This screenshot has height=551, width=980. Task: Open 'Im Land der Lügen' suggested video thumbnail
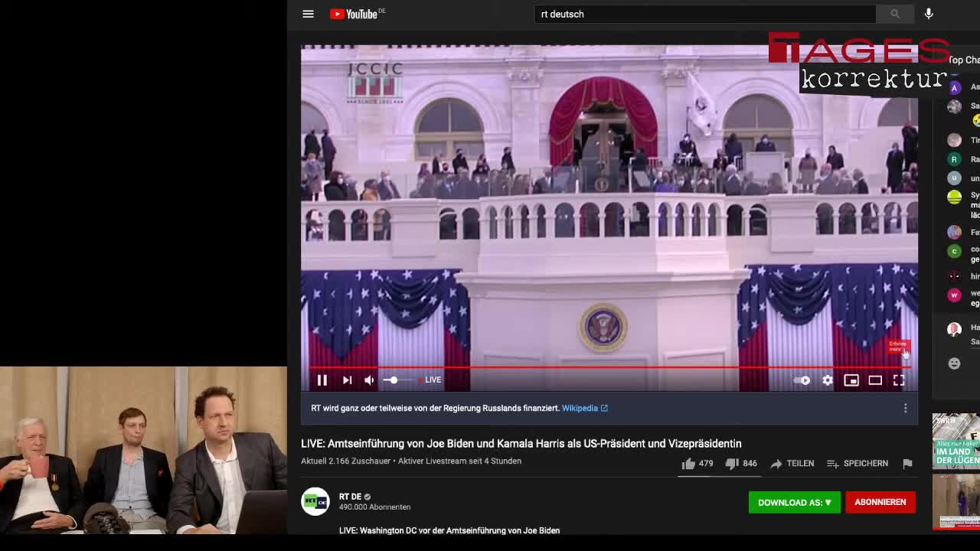click(x=955, y=441)
